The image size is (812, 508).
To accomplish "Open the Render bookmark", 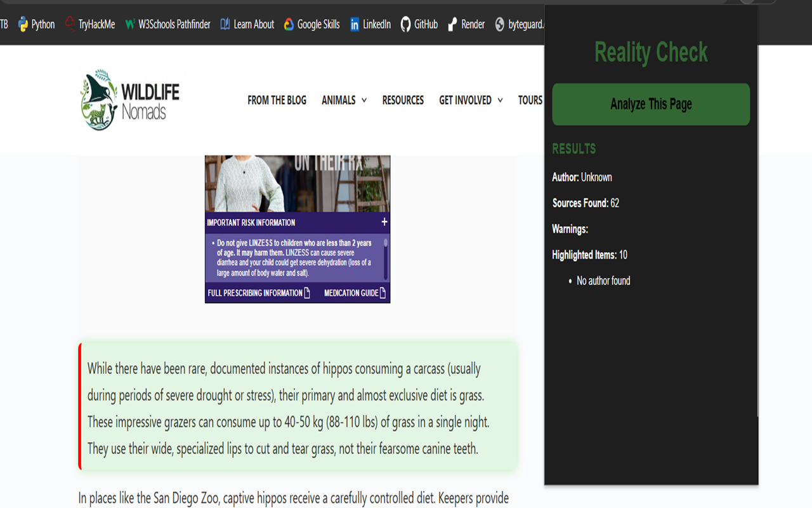I will pyautogui.click(x=466, y=24).
